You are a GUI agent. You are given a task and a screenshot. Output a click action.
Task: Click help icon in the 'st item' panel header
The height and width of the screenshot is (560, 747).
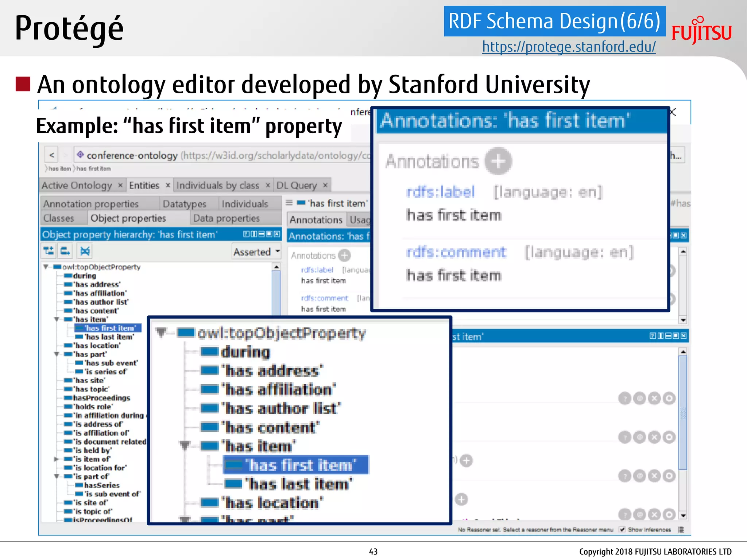pyautogui.click(x=653, y=336)
